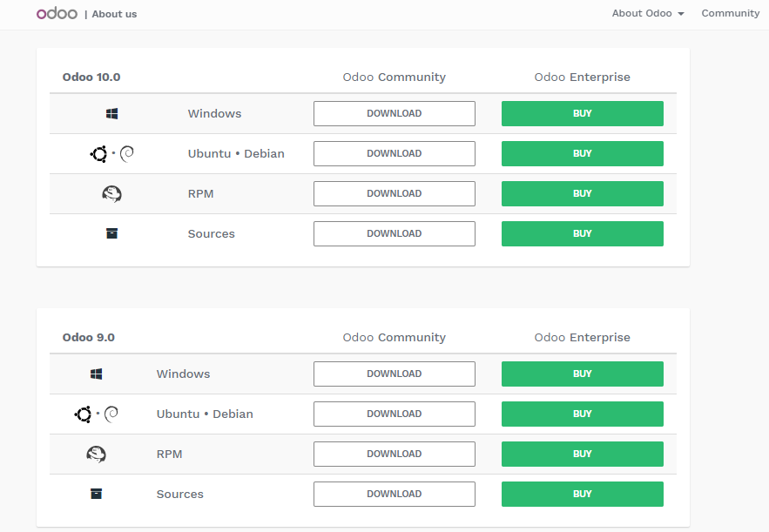Download Odoo 9.0 Community Sources
This screenshot has height=532, width=769.
point(394,495)
